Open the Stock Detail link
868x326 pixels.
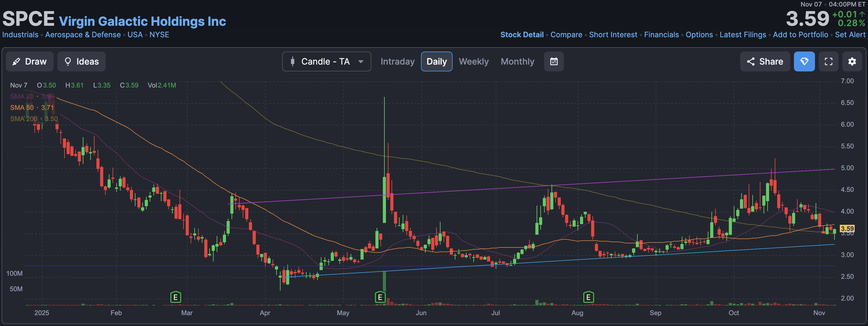click(x=522, y=35)
